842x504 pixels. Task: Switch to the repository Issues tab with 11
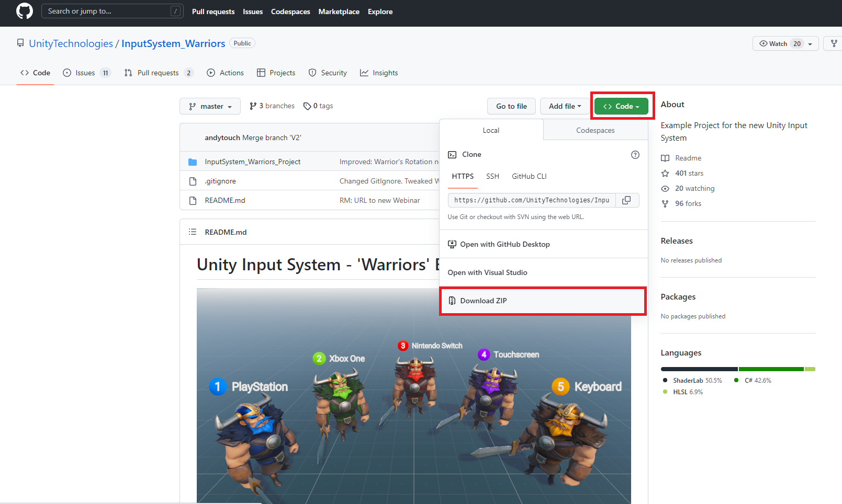click(87, 73)
